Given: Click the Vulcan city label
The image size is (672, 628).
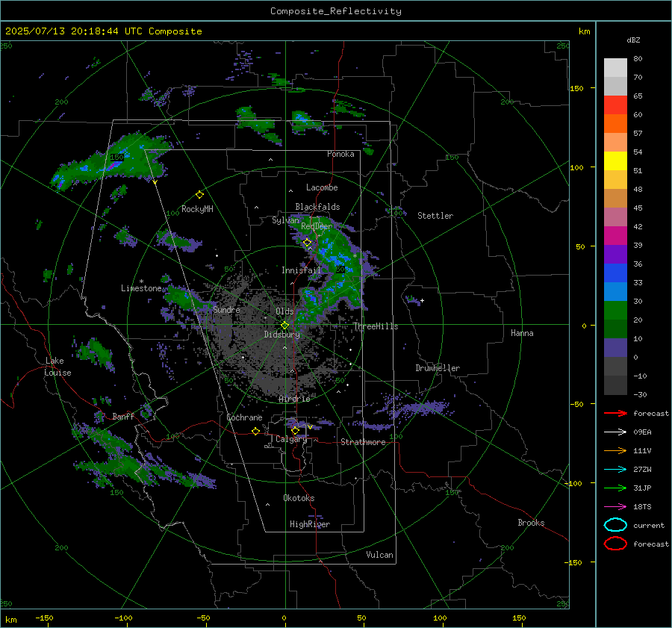Looking at the screenshot, I should (379, 555).
